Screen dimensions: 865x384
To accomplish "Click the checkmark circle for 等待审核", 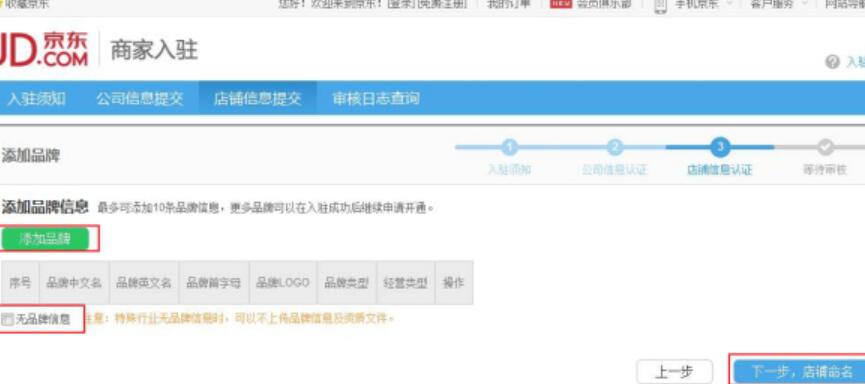I will pyautogui.click(x=825, y=147).
